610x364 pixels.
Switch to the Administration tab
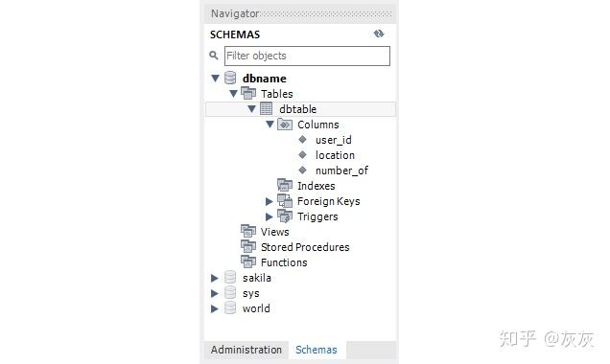tap(246, 350)
